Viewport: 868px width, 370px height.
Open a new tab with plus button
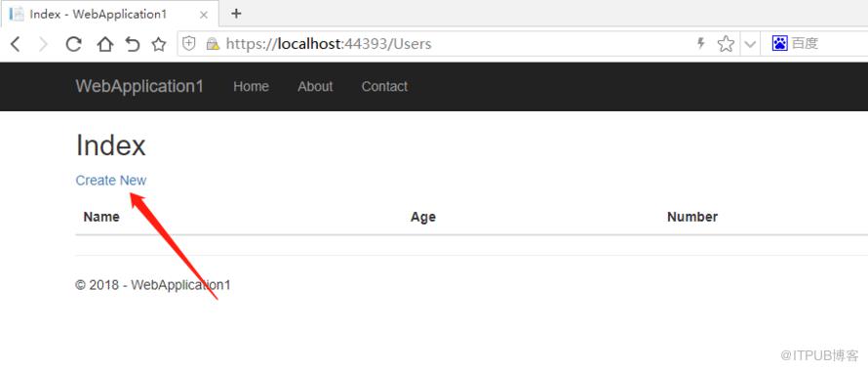coord(236,14)
